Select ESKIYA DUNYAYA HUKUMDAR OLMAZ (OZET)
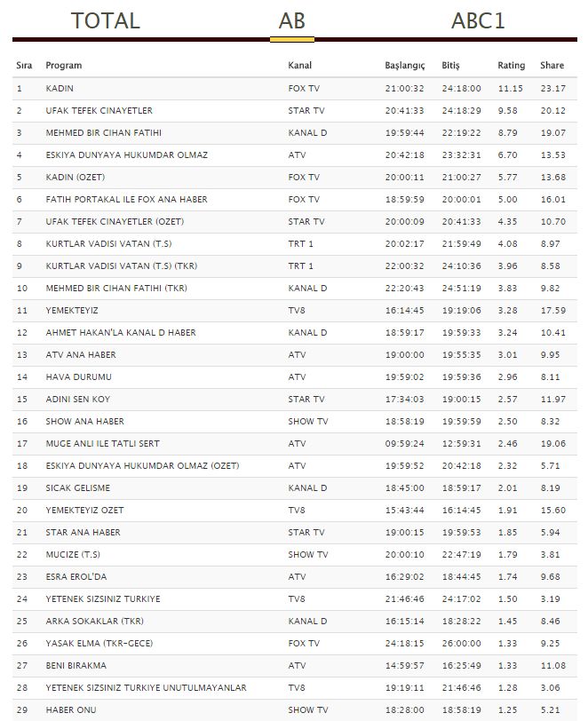The image size is (588, 721). (x=142, y=466)
